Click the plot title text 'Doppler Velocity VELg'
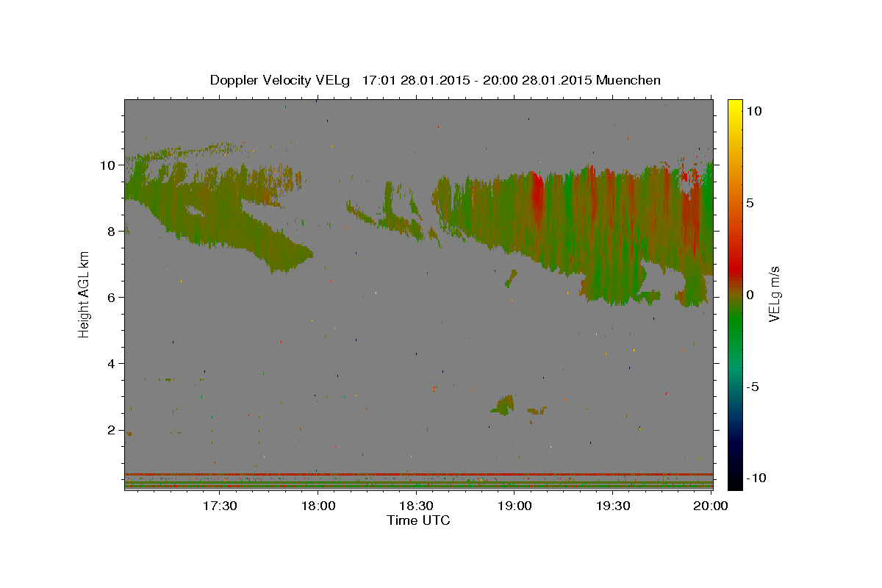The height and width of the screenshot is (588, 882). coord(280,80)
